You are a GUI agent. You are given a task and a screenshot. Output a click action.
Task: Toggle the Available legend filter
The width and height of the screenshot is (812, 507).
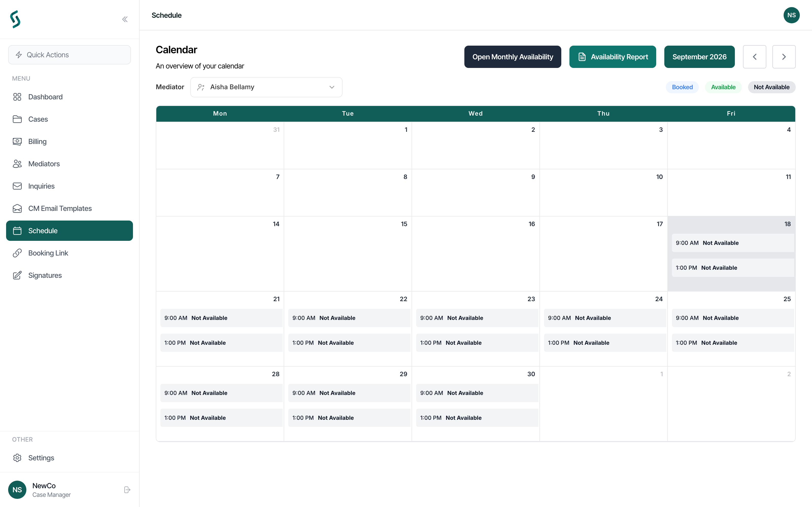[723, 87]
